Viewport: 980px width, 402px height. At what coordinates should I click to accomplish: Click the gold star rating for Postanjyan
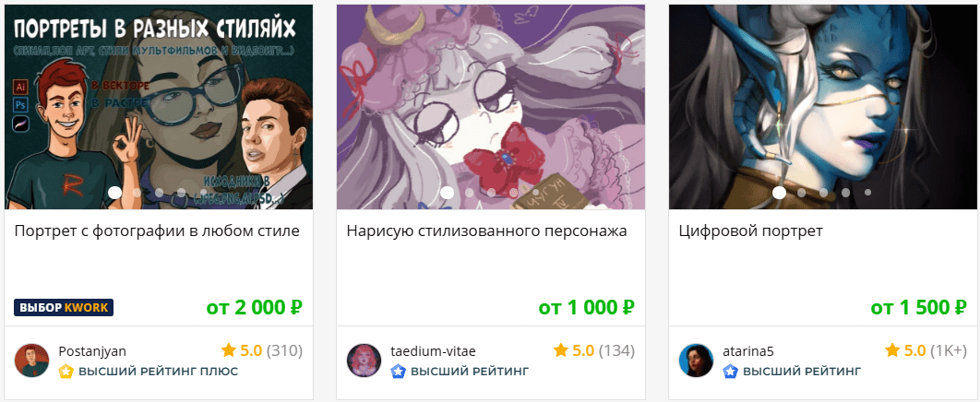[228, 350]
